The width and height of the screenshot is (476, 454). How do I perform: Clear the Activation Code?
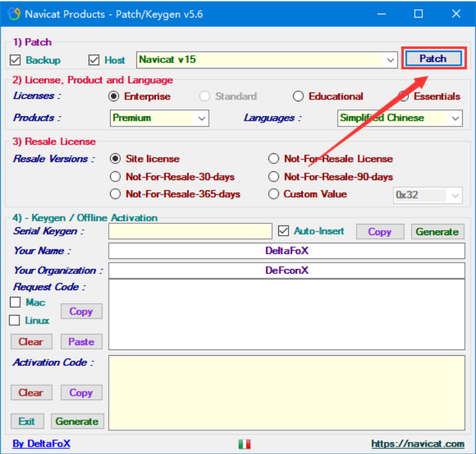31,393
